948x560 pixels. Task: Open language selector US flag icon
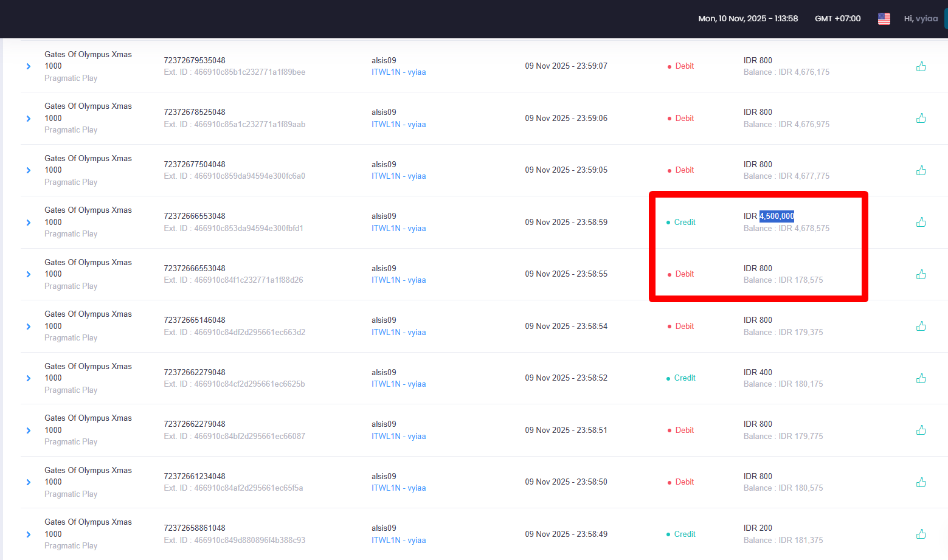point(884,19)
